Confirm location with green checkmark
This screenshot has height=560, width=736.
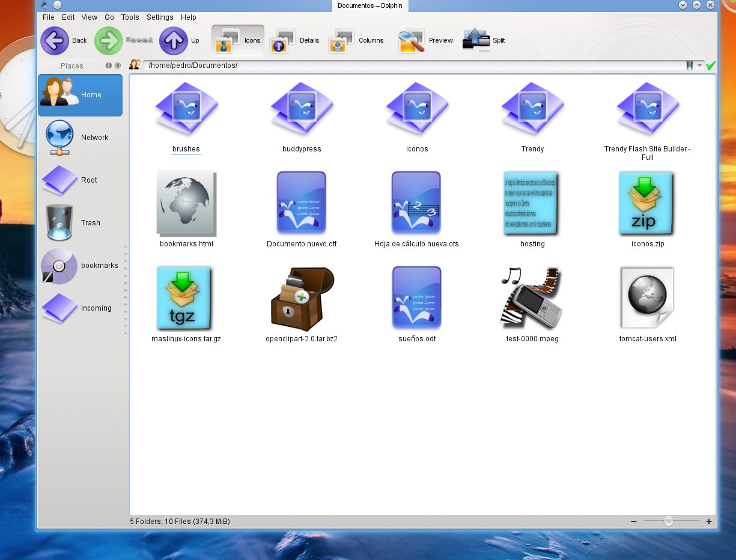[x=711, y=65]
